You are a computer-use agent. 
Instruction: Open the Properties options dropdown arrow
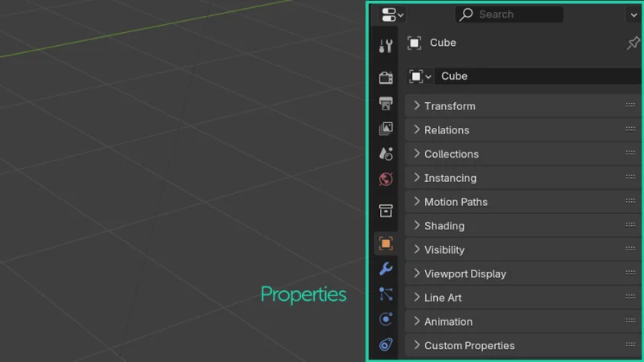634,15
